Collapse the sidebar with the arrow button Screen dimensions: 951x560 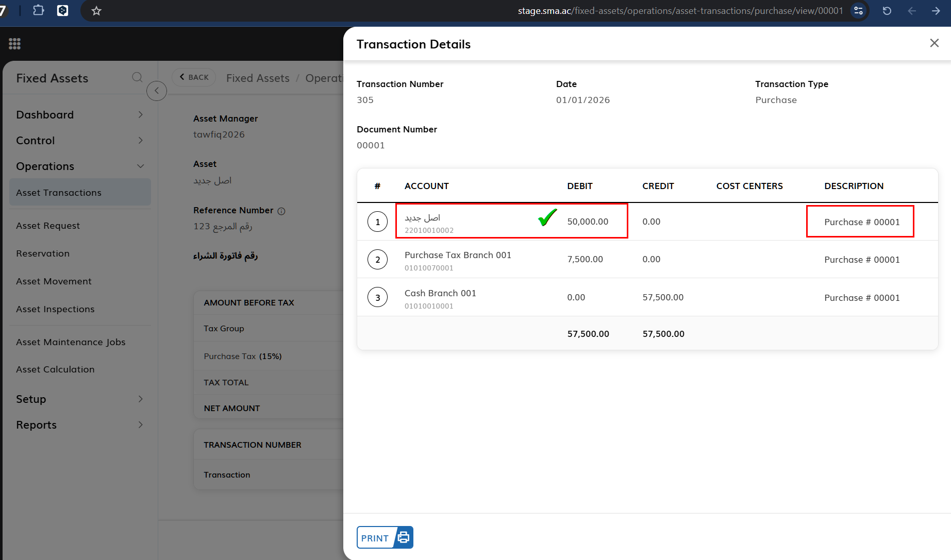pos(157,91)
